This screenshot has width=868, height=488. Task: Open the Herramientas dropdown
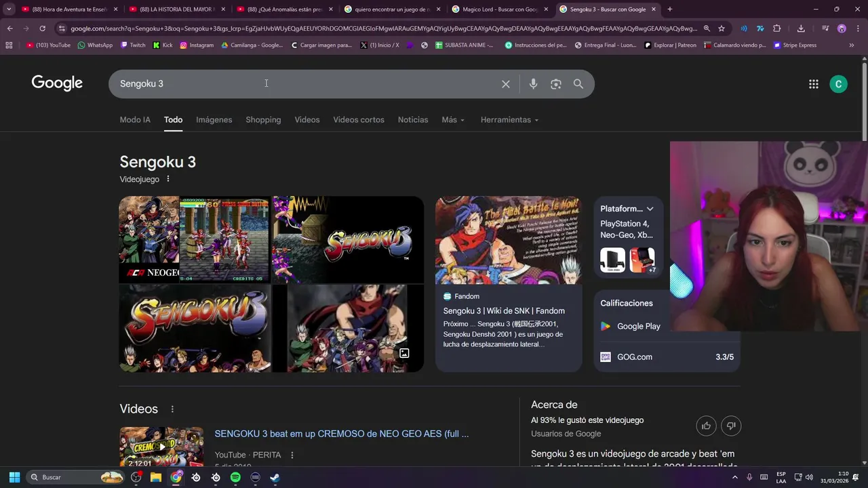(x=509, y=120)
